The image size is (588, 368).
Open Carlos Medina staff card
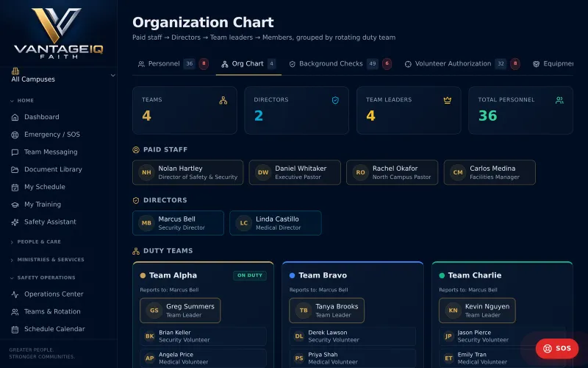(x=490, y=172)
